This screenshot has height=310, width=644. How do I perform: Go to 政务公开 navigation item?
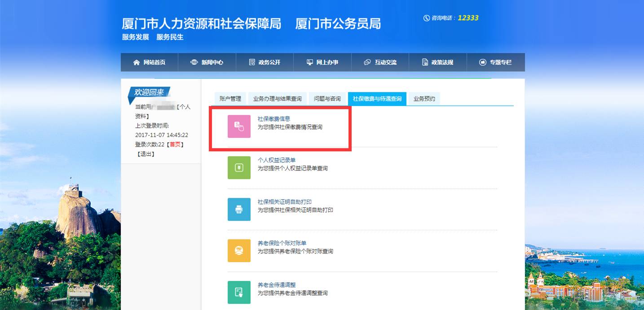tap(265, 62)
